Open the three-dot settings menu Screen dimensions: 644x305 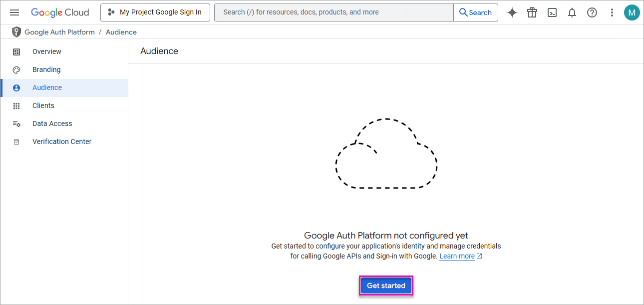[x=612, y=12]
